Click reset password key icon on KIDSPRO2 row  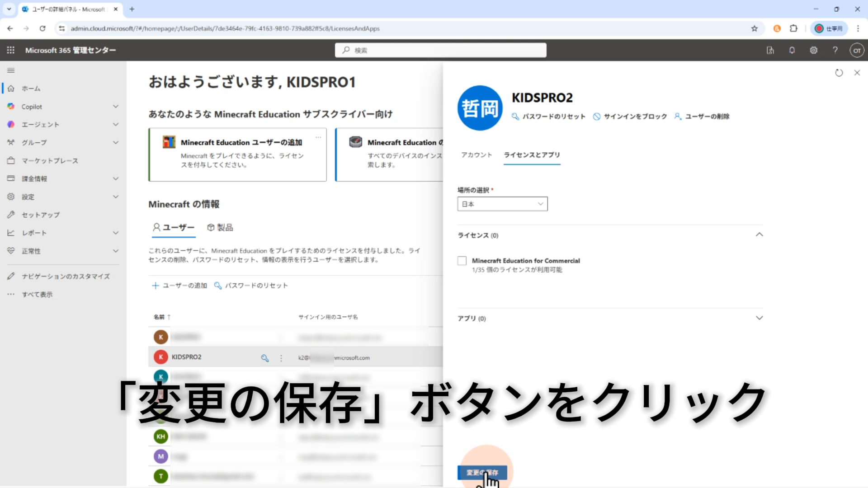pyautogui.click(x=265, y=358)
